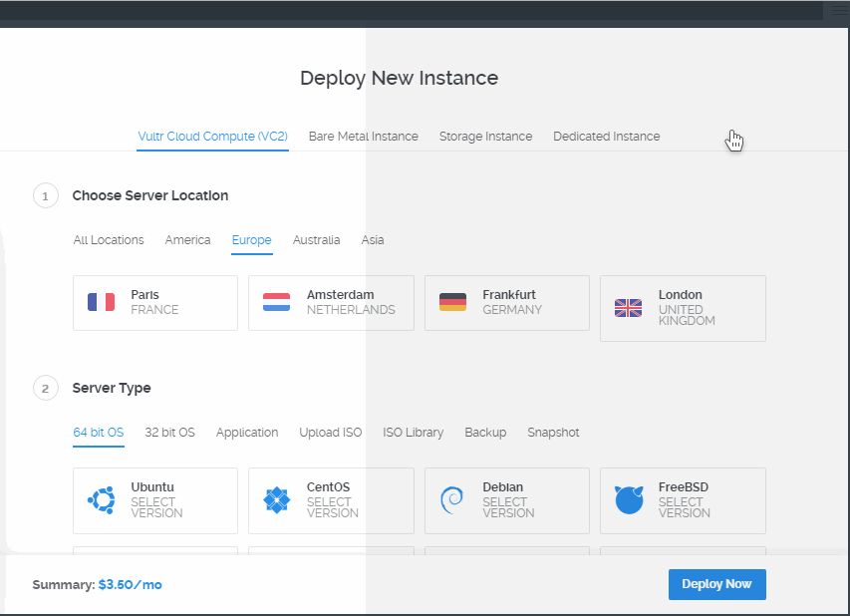Click the $3.50/mo summary price
This screenshot has width=850, height=616.
click(x=131, y=584)
